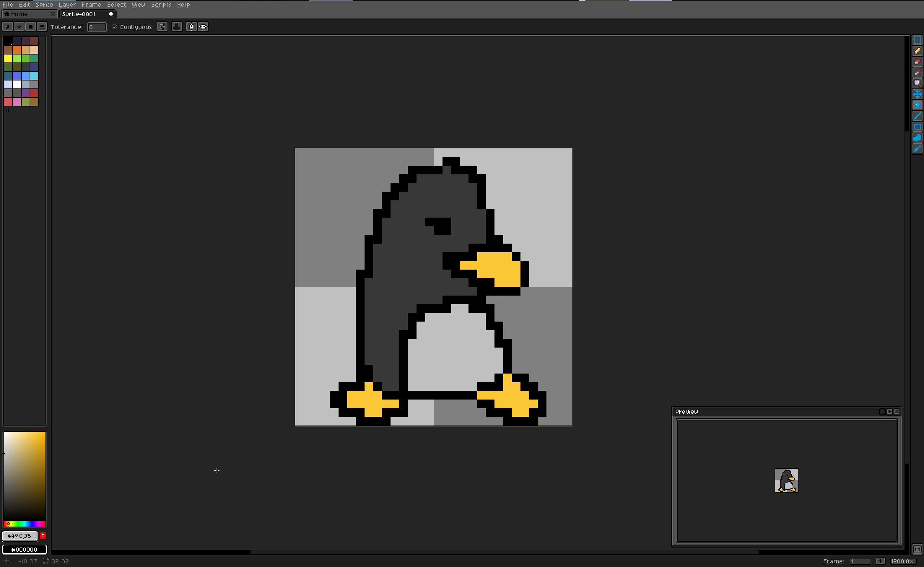Select the Eraser tool
Image resolution: width=924 pixels, height=567 pixels.
point(917,62)
